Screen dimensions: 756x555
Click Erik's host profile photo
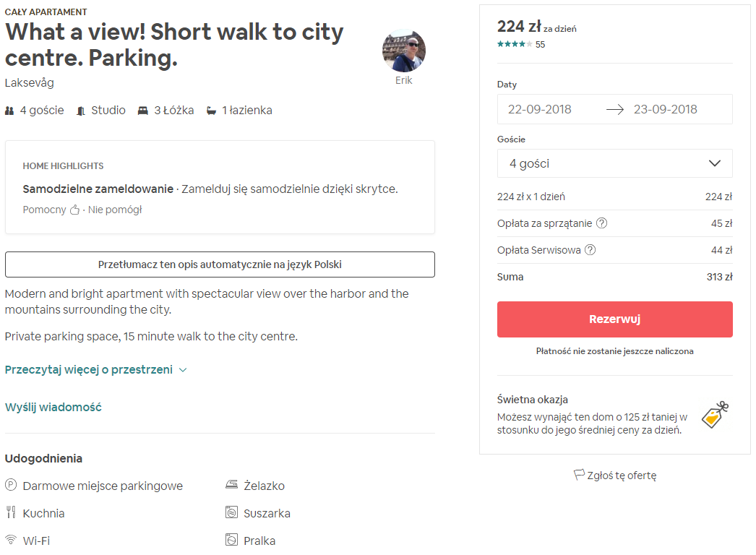[x=404, y=50]
